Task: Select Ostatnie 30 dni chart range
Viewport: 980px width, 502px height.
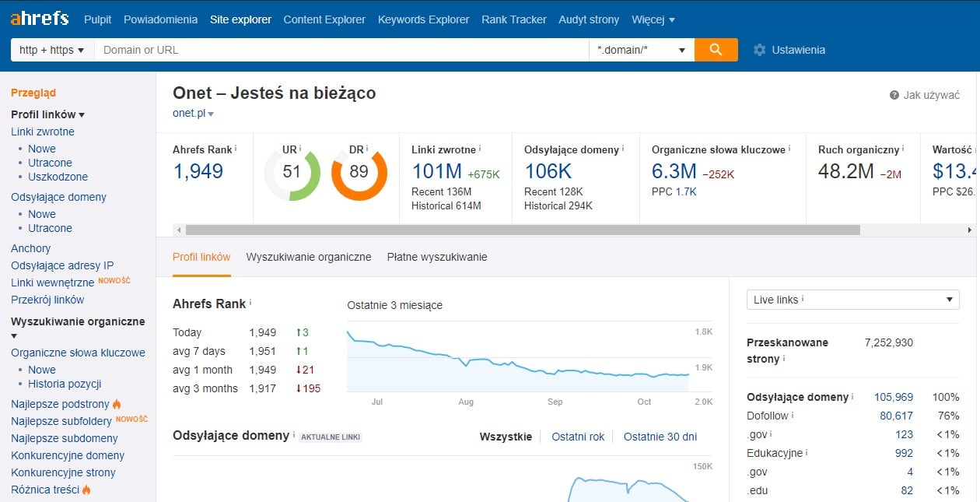Action: tap(660, 437)
